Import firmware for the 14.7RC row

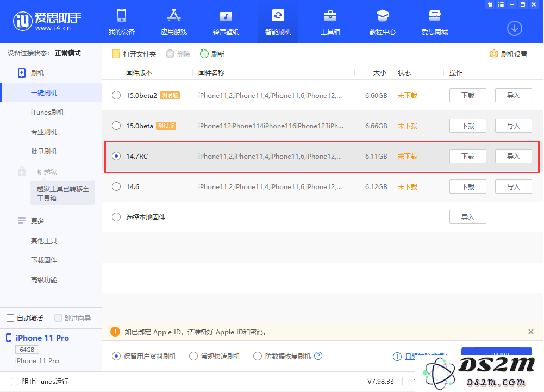[513, 156]
